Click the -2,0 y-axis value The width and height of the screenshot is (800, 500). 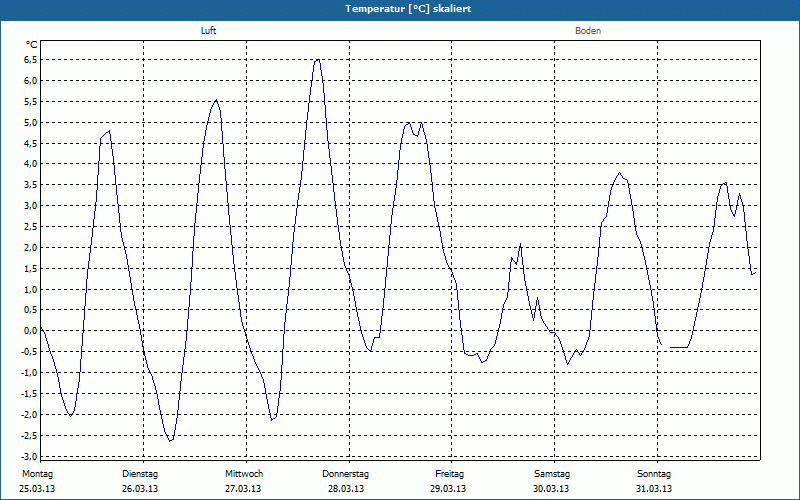30,414
